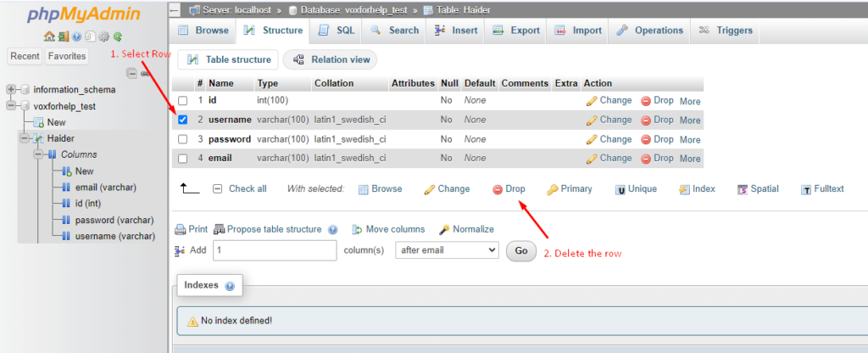
Task: Click the Primary key icon under With selected
Action: point(552,189)
